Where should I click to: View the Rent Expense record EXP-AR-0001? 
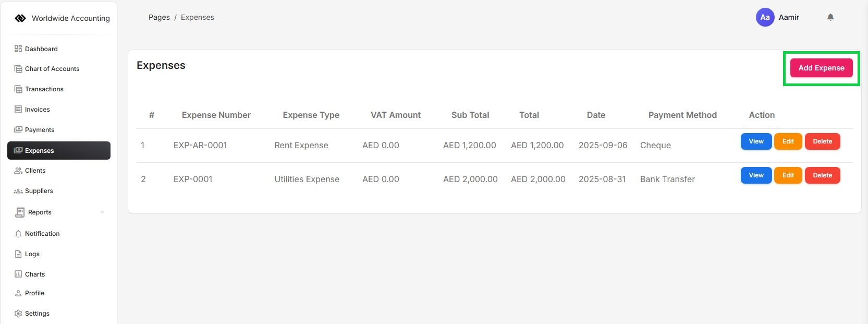[756, 141]
